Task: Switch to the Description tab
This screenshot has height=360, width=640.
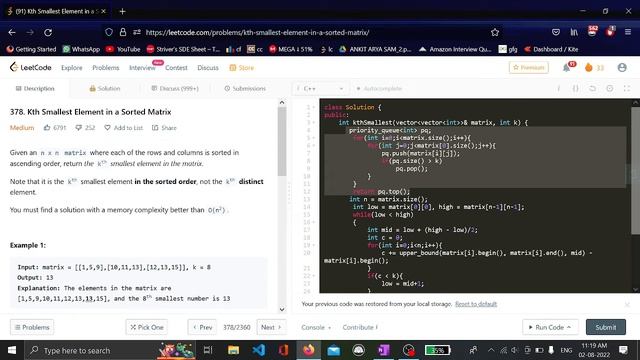Action: click(35, 89)
